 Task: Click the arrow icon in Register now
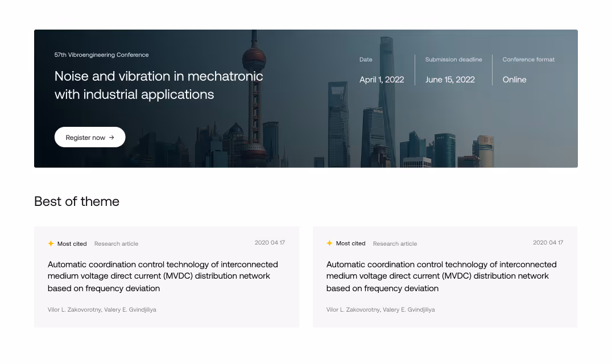111,137
